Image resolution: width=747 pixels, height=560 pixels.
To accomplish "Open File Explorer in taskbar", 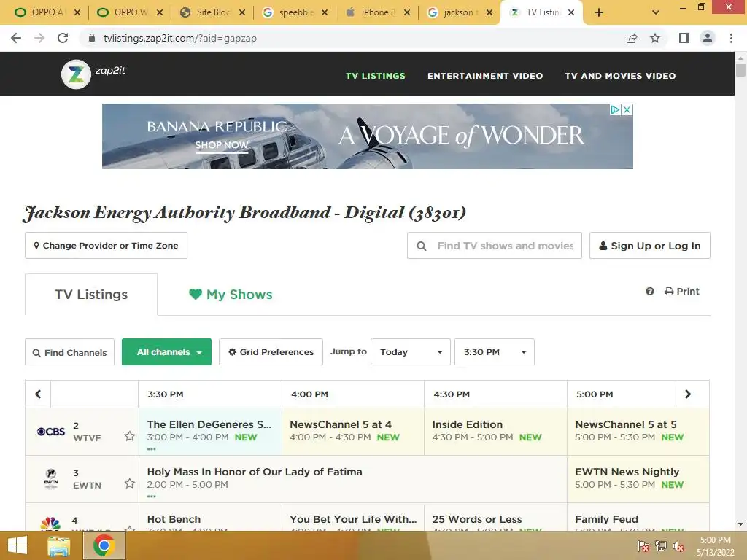I will 58,545.
